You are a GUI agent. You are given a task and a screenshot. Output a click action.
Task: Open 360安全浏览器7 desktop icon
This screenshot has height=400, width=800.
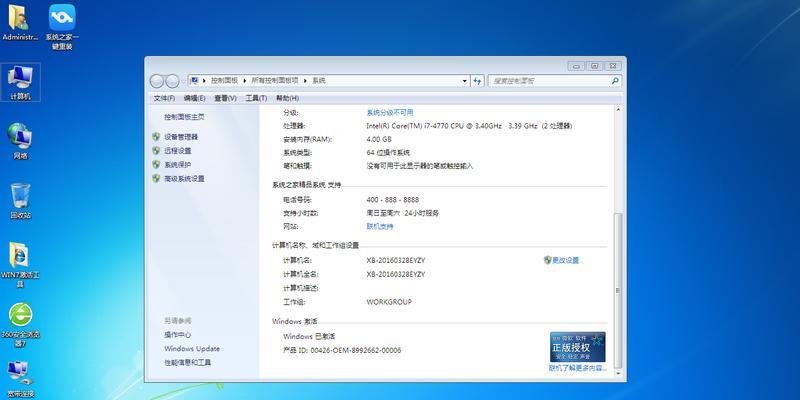click(20, 325)
